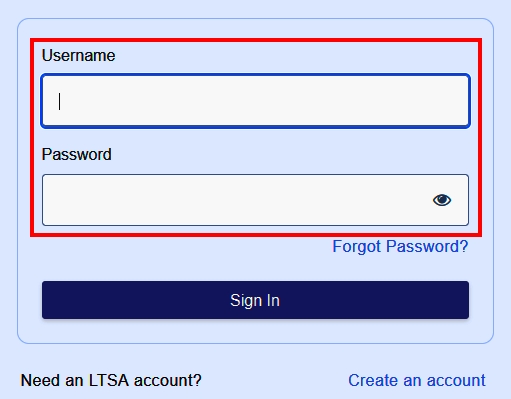Start LTSA registration via Create an account
The height and width of the screenshot is (399, 511).
[417, 380]
